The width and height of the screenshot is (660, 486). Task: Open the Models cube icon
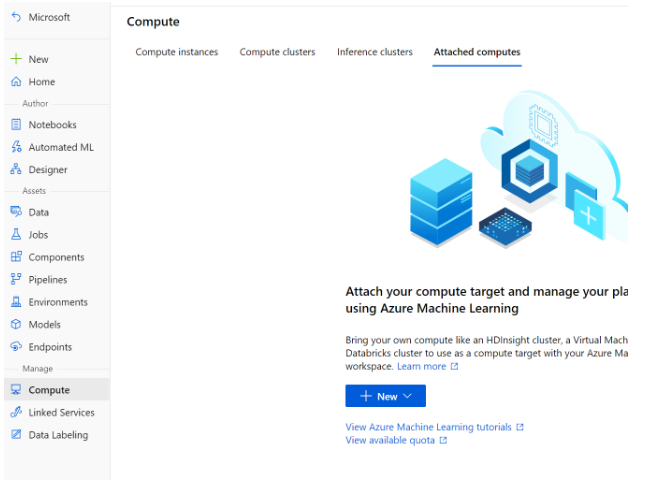[16, 325]
